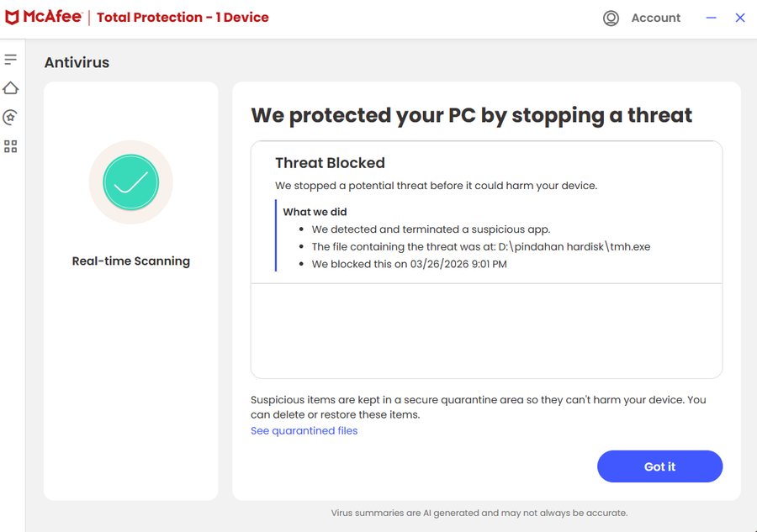Go to Home via the house icon
This screenshot has height=532, width=757.
[x=11, y=88]
